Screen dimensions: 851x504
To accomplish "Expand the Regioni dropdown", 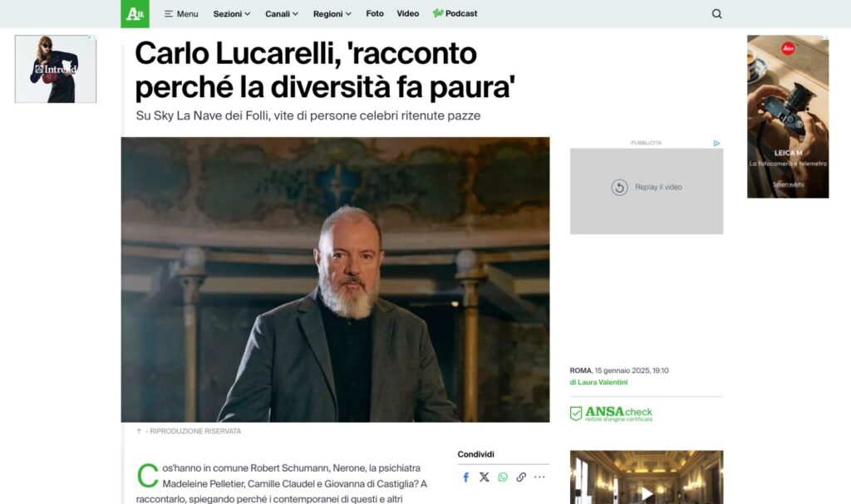I will [x=332, y=13].
